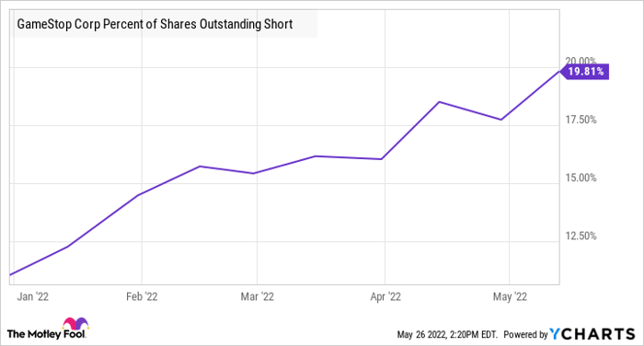This screenshot has height=346, width=644.
Task: Click the May 26 2022 timestamp text
Action: click(447, 334)
